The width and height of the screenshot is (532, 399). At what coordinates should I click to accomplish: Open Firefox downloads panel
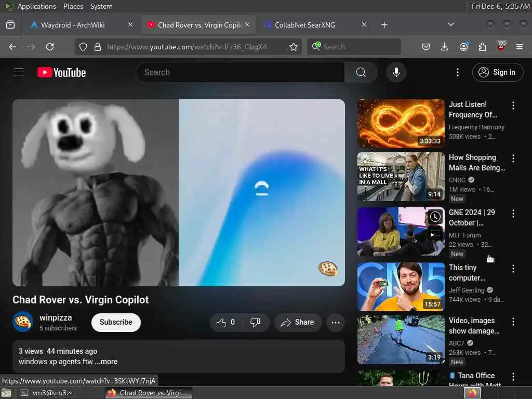pyautogui.click(x=445, y=47)
